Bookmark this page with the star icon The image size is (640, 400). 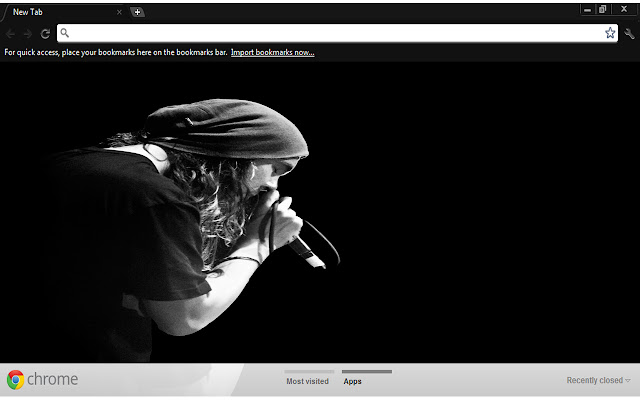click(x=610, y=33)
